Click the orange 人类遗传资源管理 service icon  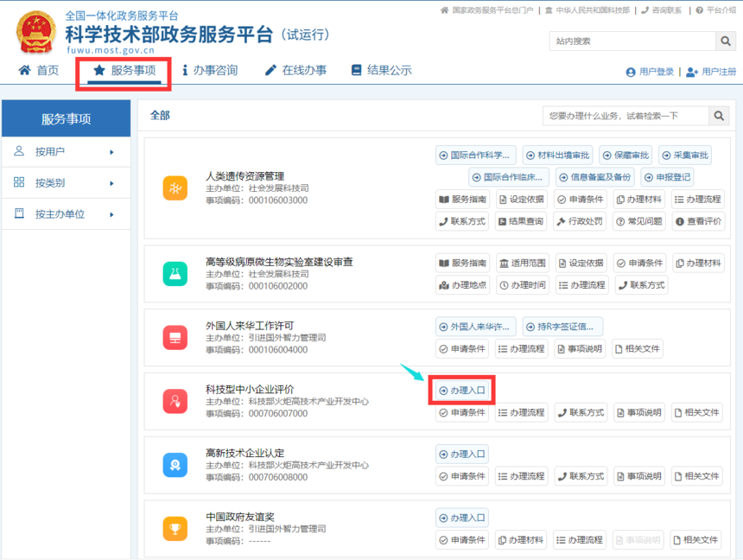175,188
